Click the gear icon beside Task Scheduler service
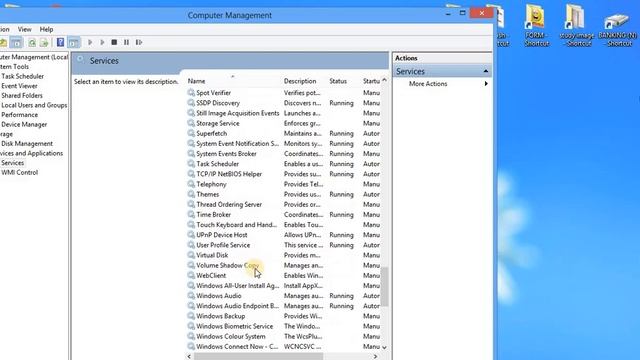Image resolution: width=640 pixels, height=360 pixels. 191,164
